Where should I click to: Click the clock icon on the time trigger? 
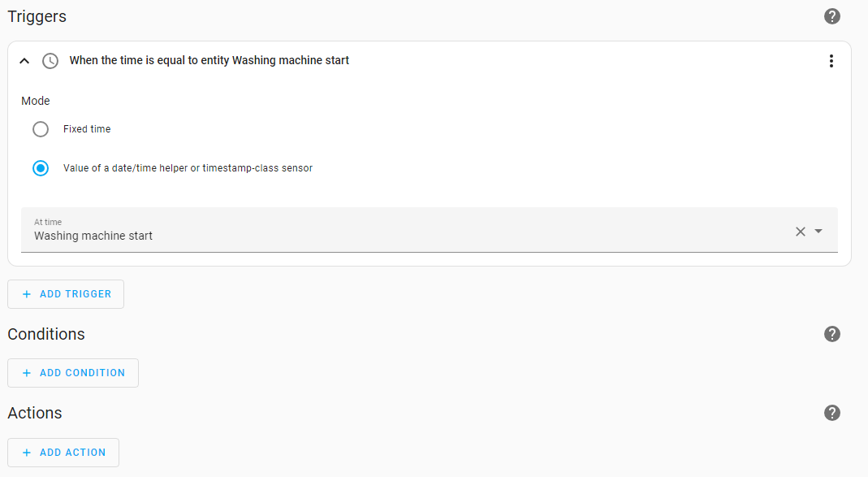[x=50, y=61]
